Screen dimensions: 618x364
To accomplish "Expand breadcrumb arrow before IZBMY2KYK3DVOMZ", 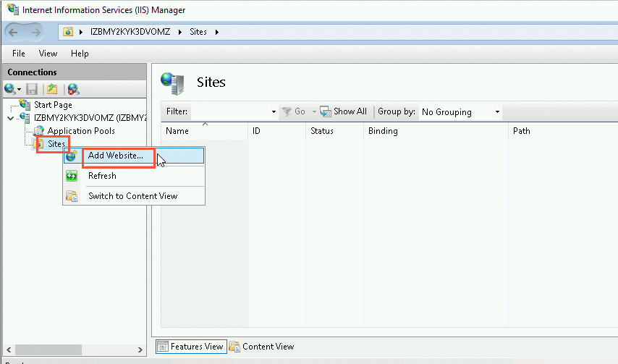I will coord(81,33).
